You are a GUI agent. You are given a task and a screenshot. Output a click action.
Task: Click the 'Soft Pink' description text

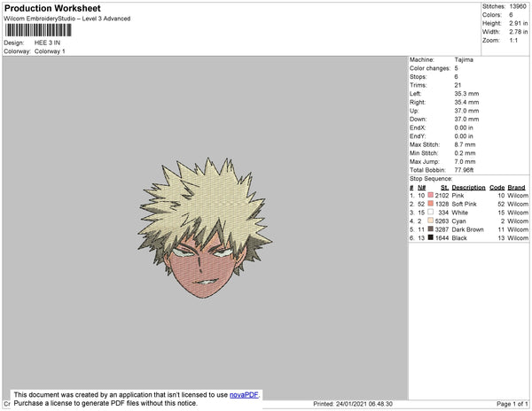[464, 204]
